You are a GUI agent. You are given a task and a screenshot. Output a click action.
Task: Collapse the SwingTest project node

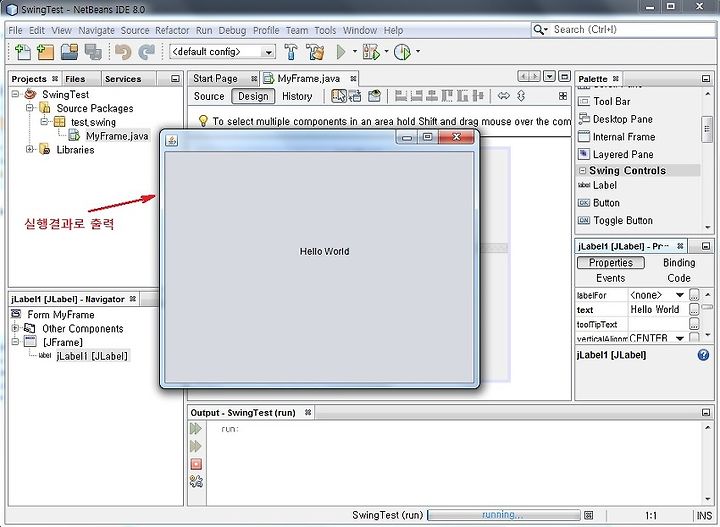tap(15, 94)
